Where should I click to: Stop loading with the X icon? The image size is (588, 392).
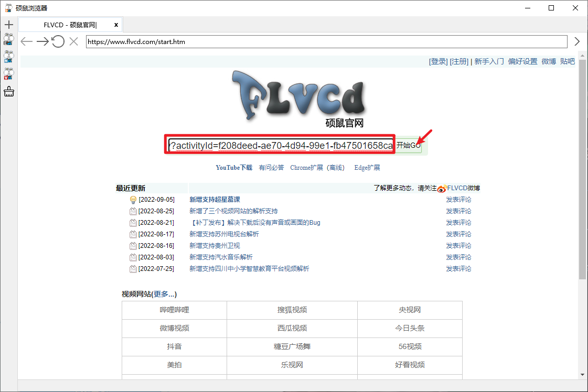[x=74, y=41]
